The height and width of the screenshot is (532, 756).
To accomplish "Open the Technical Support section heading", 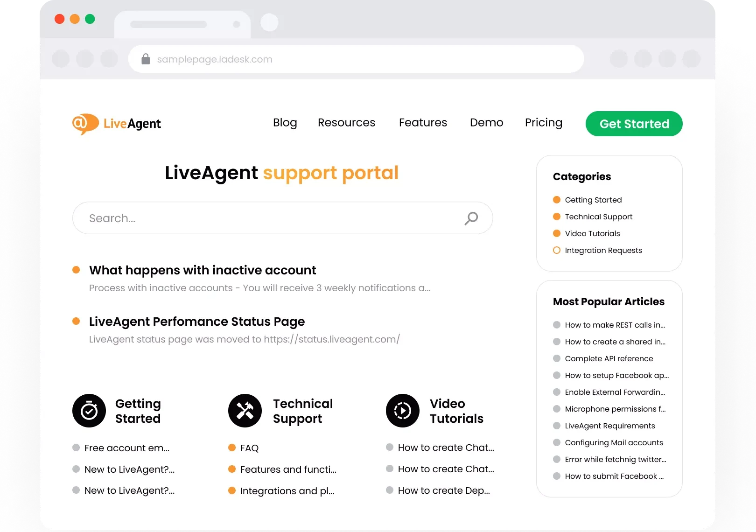I will pyautogui.click(x=303, y=411).
